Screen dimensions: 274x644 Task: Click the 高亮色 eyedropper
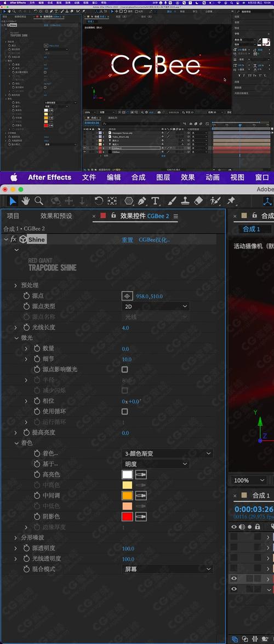pyautogui.click(x=141, y=474)
